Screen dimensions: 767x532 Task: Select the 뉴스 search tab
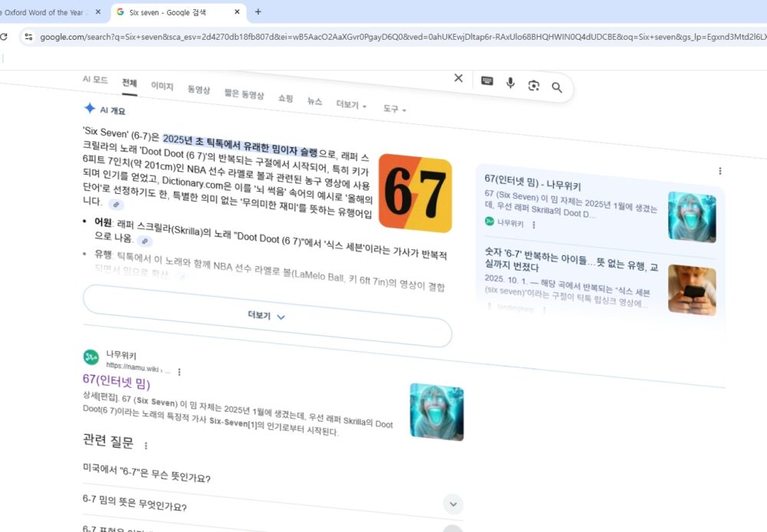(314, 101)
